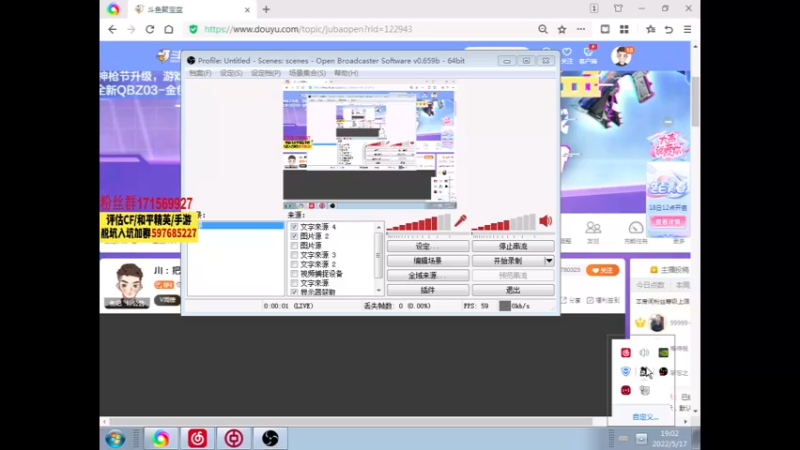Screen dimensions: 800x450
Task: Uncheck the 文字来源 4 source
Action: click(294, 227)
